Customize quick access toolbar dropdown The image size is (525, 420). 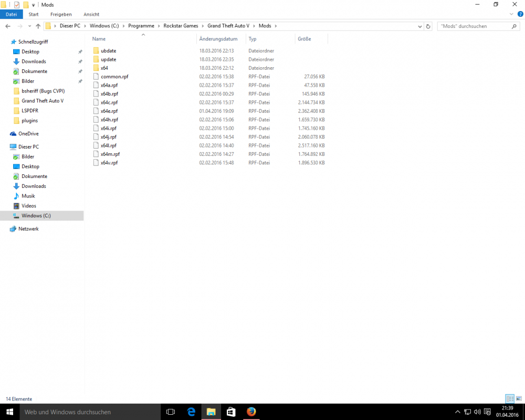34,5
